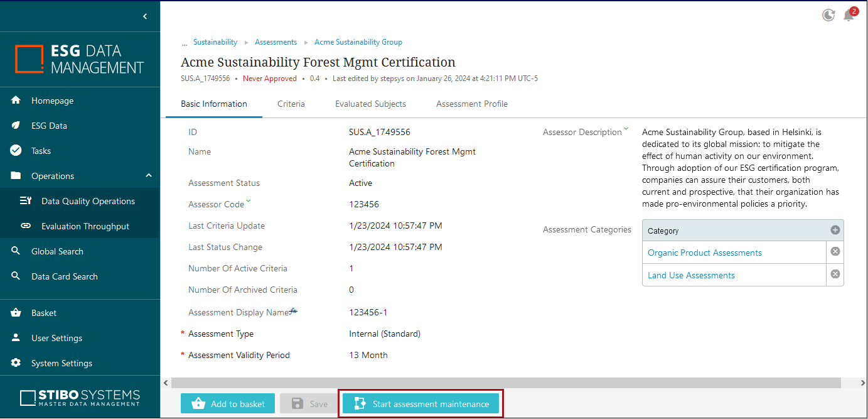The height and width of the screenshot is (419, 868).
Task: Click the Number Of Active Criteria value 1
Action: click(351, 268)
